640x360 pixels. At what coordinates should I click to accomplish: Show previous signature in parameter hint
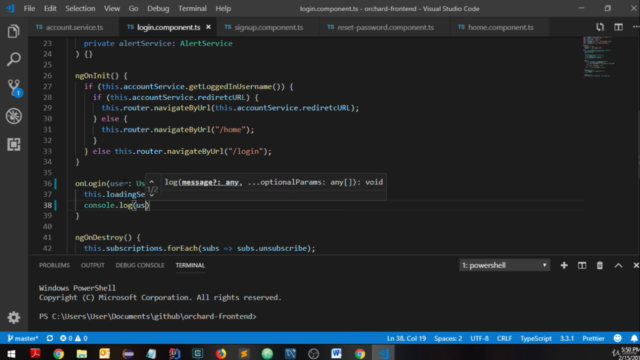(x=152, y=182)
